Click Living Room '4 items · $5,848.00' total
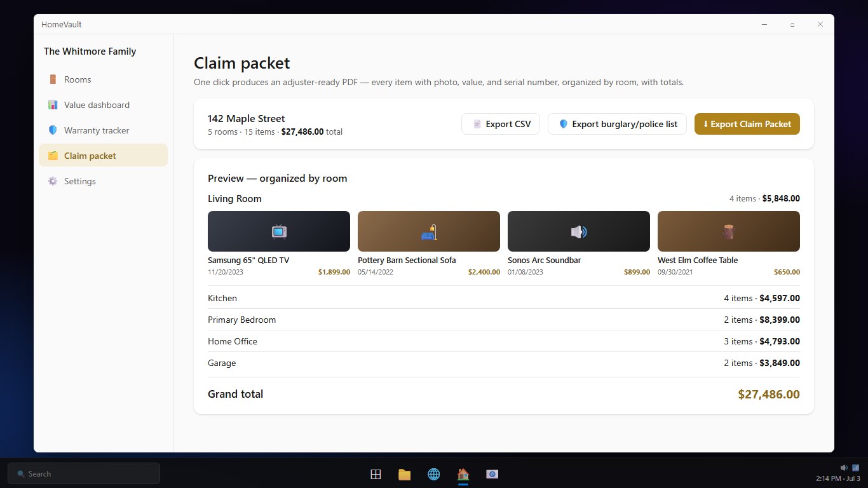 (x=764, y=199)
